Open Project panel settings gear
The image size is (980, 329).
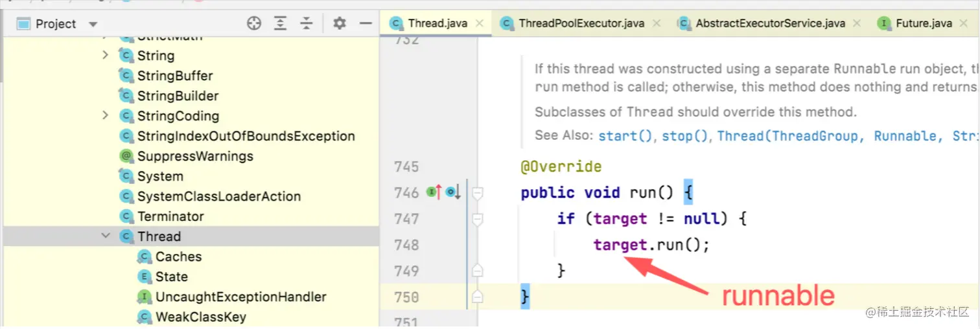point(339,24)
